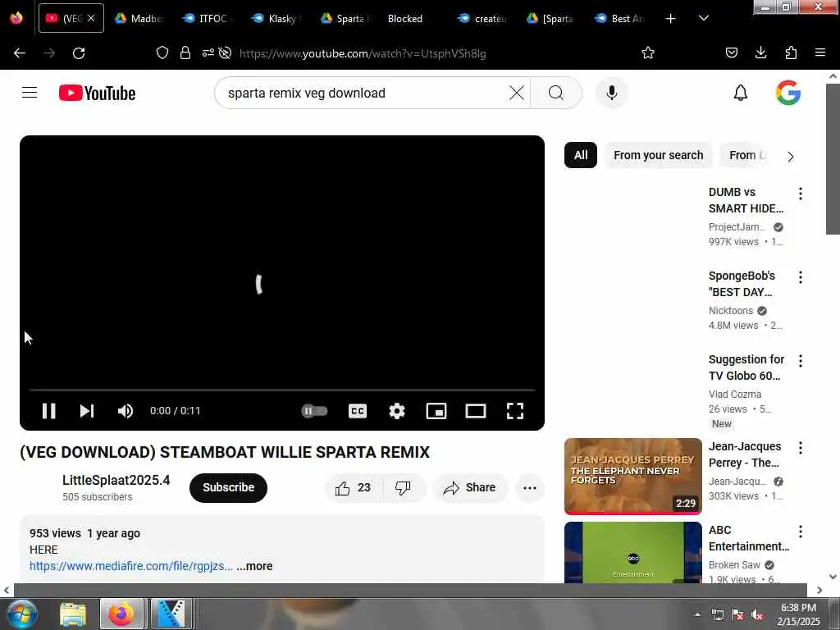
Task: Open Windows Explorer from taskbar
Action: click(x=73, y=614)
